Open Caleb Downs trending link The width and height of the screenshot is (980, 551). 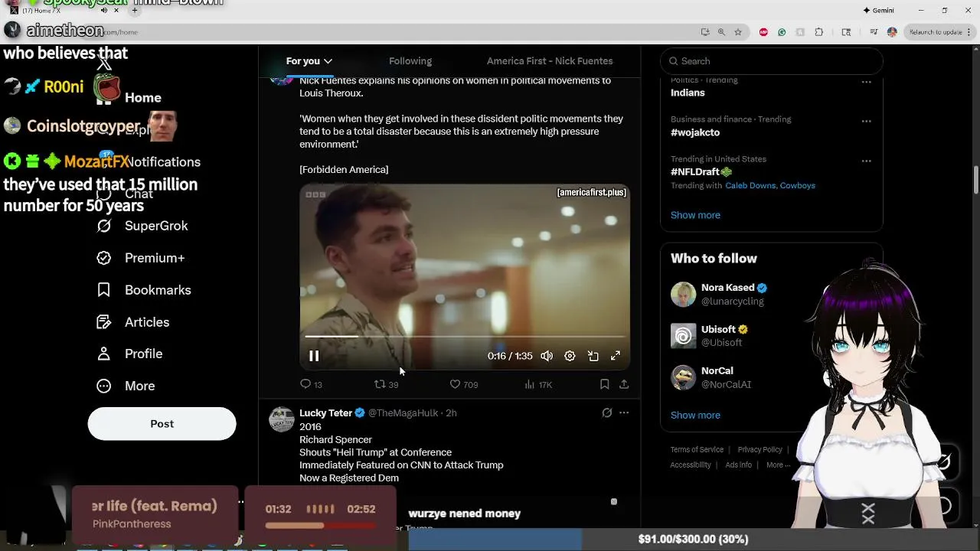pos(750,186)
